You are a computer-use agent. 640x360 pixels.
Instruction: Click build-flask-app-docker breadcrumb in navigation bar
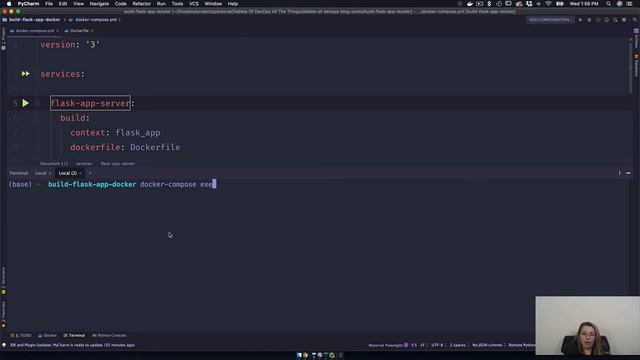click(x=34, y=20)
